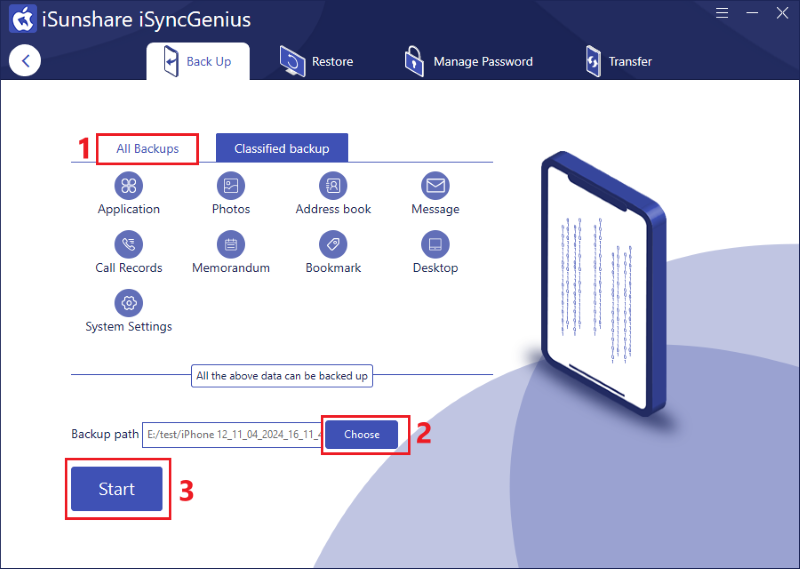Click the Application backup icon
This screenshot has width=800, height=569.
click(x=129, y=185)
